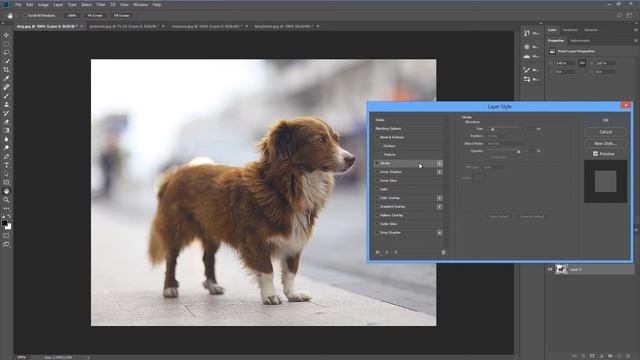Viewport: 640px width, 360px height.
Task: Click the Stroke Size slider handle
Action: (x=492, y=129)
